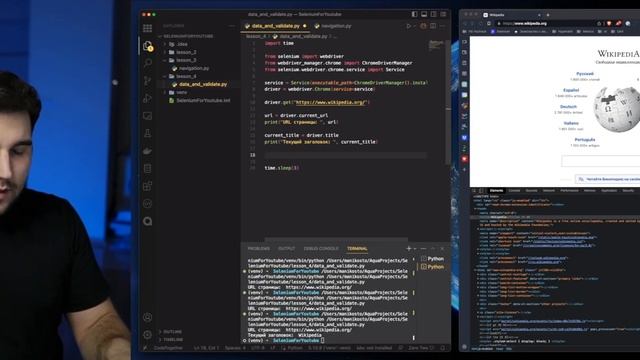
Task: Open the Remote Explorer view icon
Action: point(148,116)
